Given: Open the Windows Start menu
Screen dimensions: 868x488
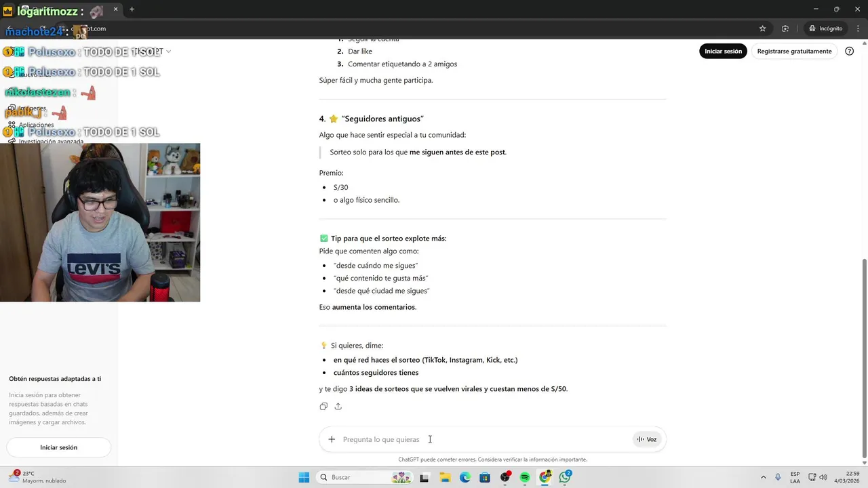Looking at the screenshot, I should click(304, 477).
